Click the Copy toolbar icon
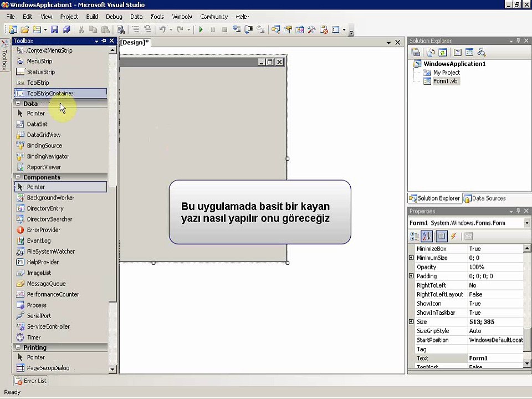Viewport: 532px width, 399px height. click(x=93, y=29)
